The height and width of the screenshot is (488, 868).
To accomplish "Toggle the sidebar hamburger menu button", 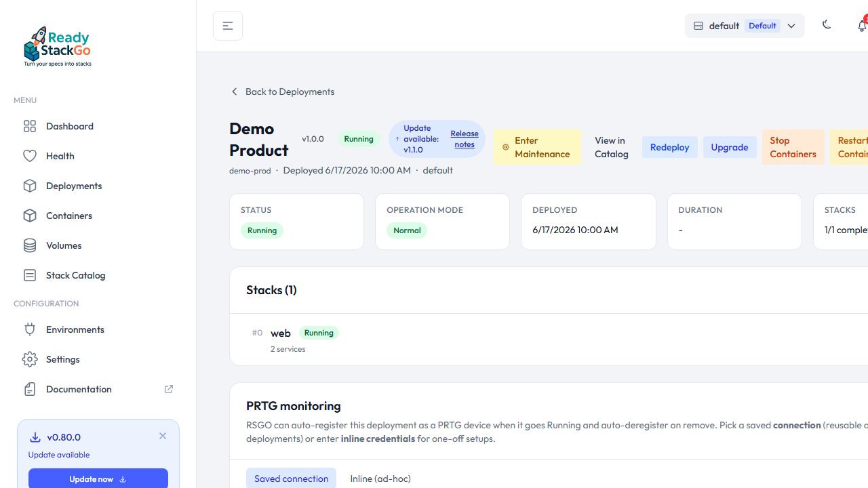I will (x=228, y=26).
